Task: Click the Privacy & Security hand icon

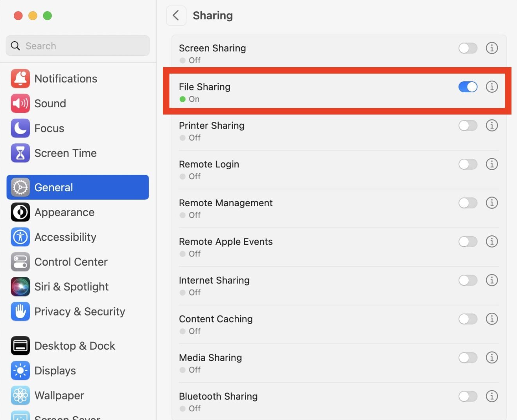Action: pos(20,312)
